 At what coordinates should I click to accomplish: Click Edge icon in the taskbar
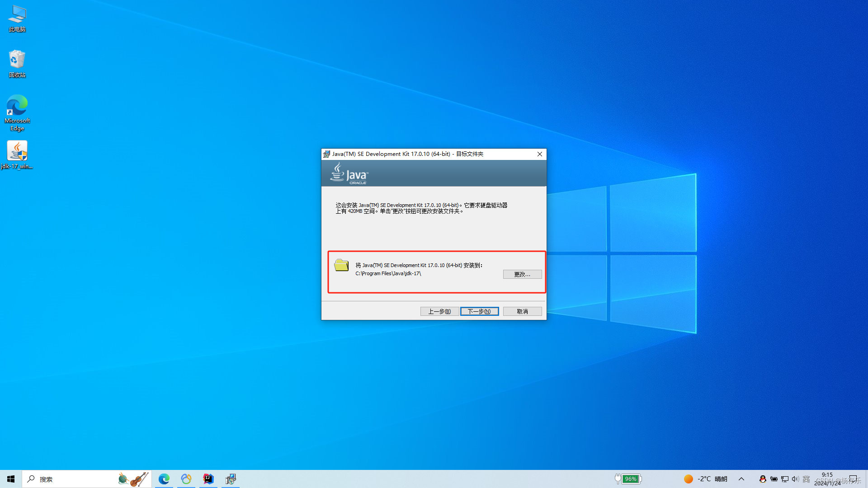click(164, 479)
